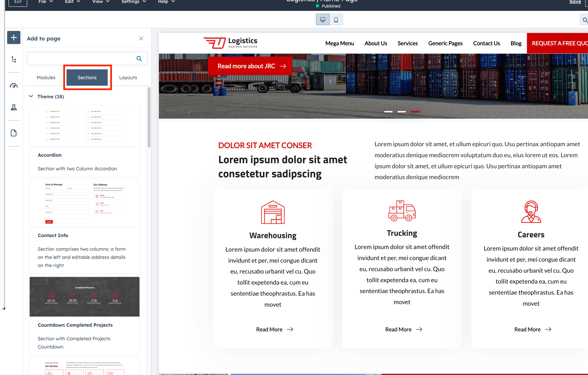This screenshot has height=375, width=588.
Task: Click Read More under Trucking
Action: point(404,329)
